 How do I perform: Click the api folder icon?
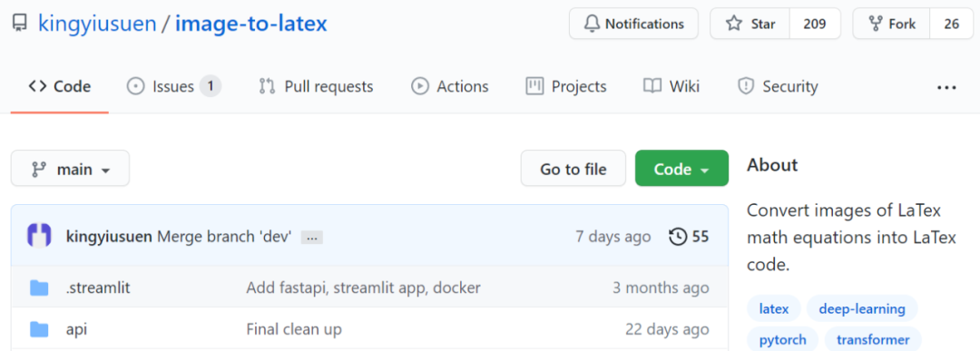39,329
